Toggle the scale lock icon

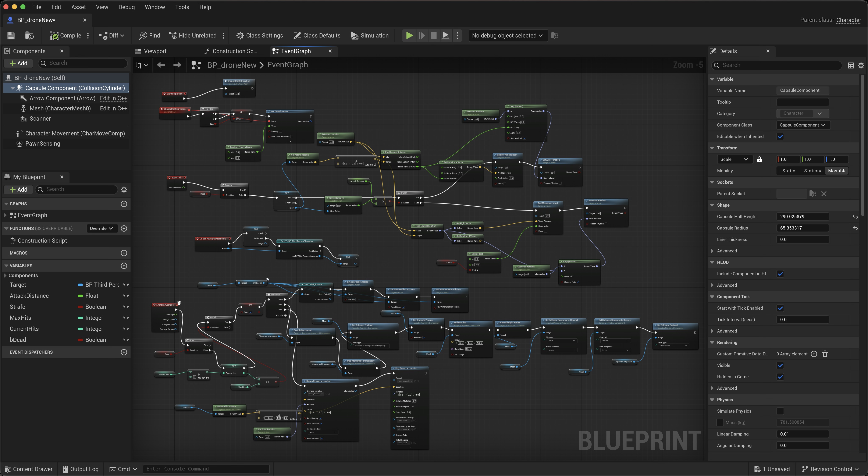759,159
